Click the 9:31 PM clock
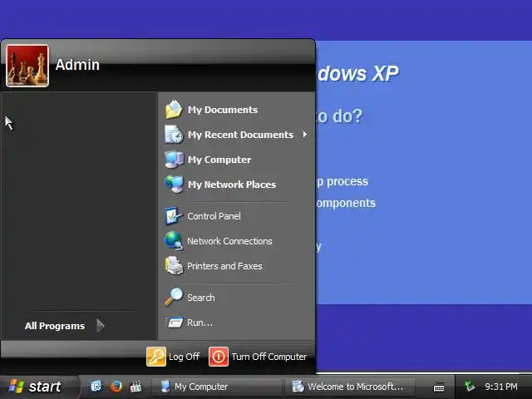The height and width of the screenshot is (399, 532). pyautogui.click(x=501, y=387)
